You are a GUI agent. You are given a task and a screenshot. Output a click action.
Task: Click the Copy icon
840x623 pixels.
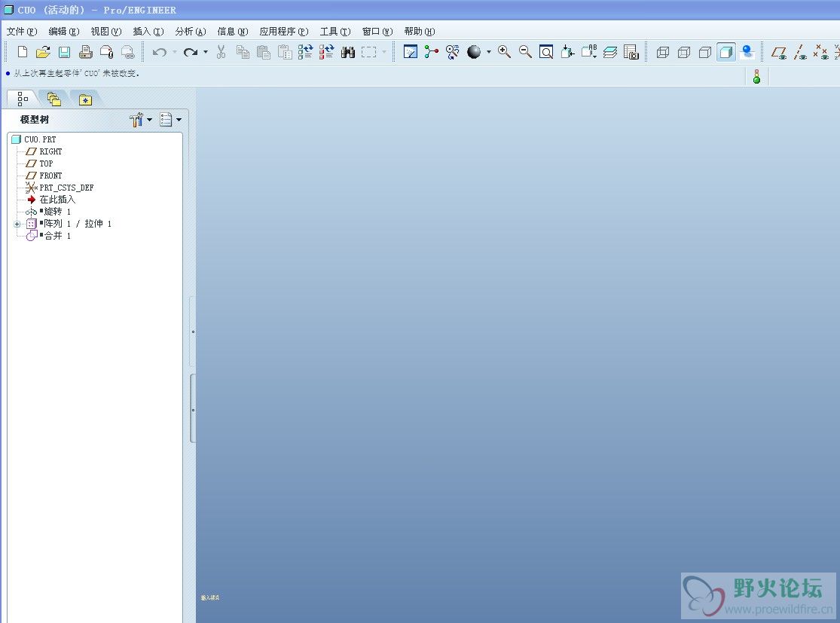(x=242, y=52)
